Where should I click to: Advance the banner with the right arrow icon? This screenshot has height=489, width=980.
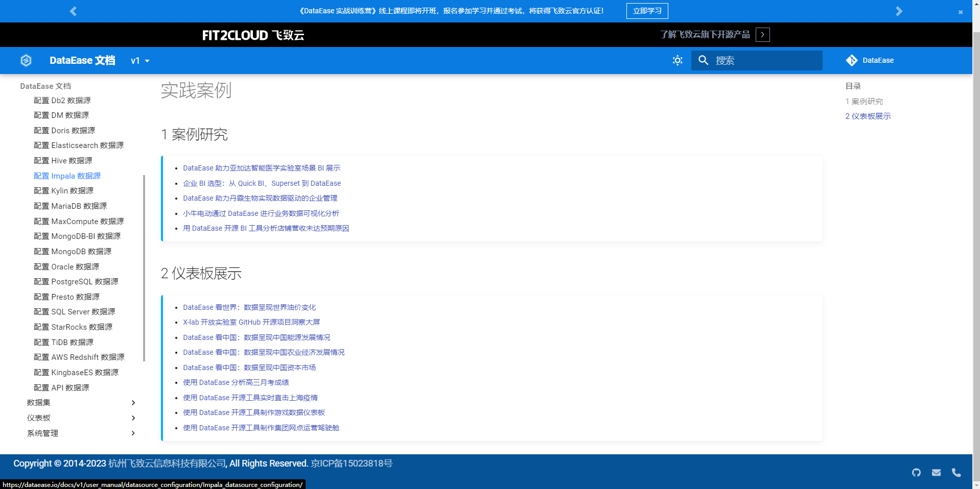pos(899,11)
